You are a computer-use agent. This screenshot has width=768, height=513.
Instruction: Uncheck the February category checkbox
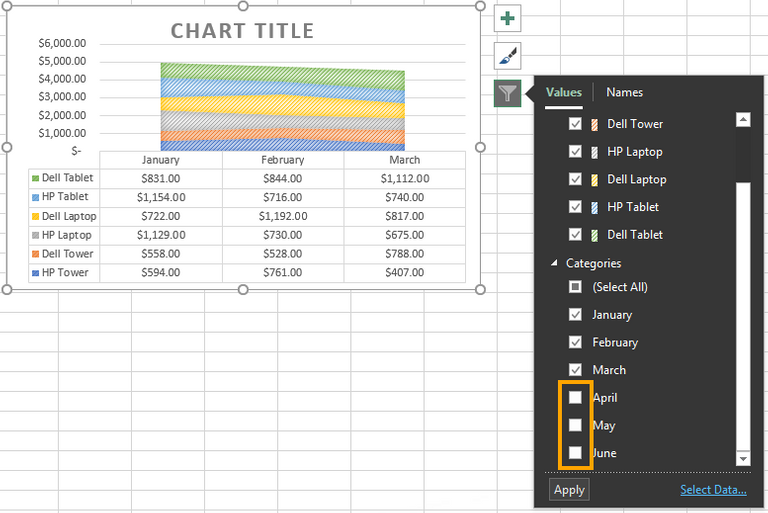(x=575, y=342)
